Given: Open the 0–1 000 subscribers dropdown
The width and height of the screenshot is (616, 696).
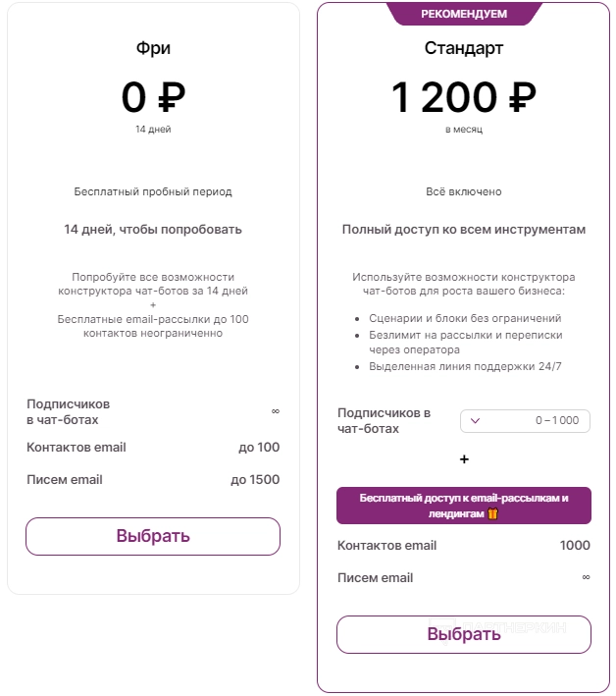Looking at the screenshot, I should click(525, 421).
